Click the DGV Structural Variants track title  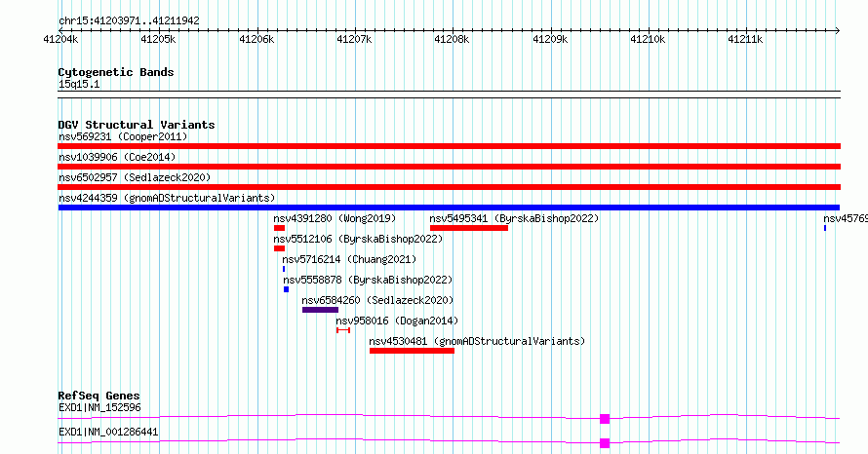[x=137, y=125]
